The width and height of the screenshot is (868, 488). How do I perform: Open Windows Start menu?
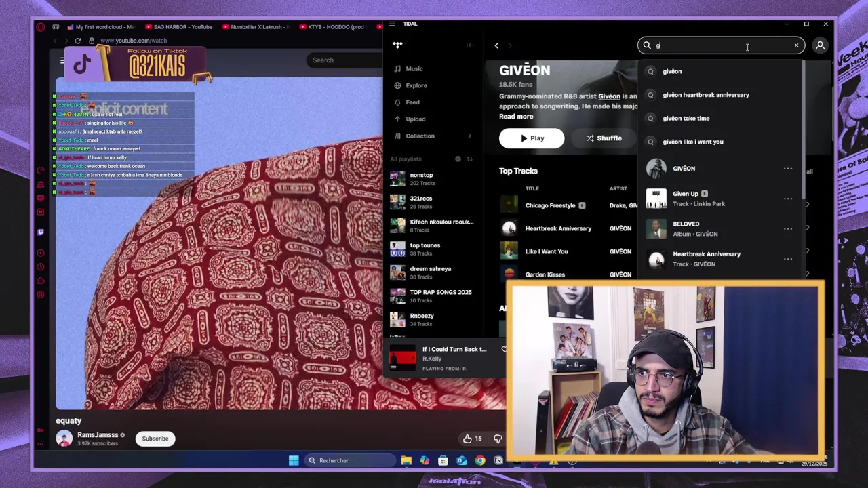click(x=294, y=460)
